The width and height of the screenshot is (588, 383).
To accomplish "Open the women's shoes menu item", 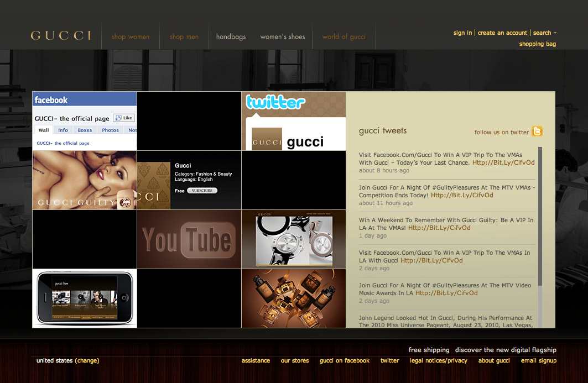I will (x=283, y=36).
